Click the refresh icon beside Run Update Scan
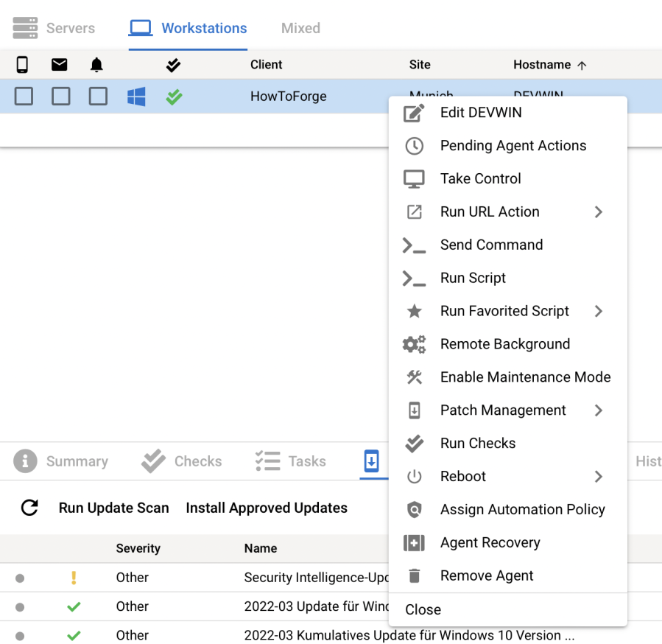 (x=29, y=508)
